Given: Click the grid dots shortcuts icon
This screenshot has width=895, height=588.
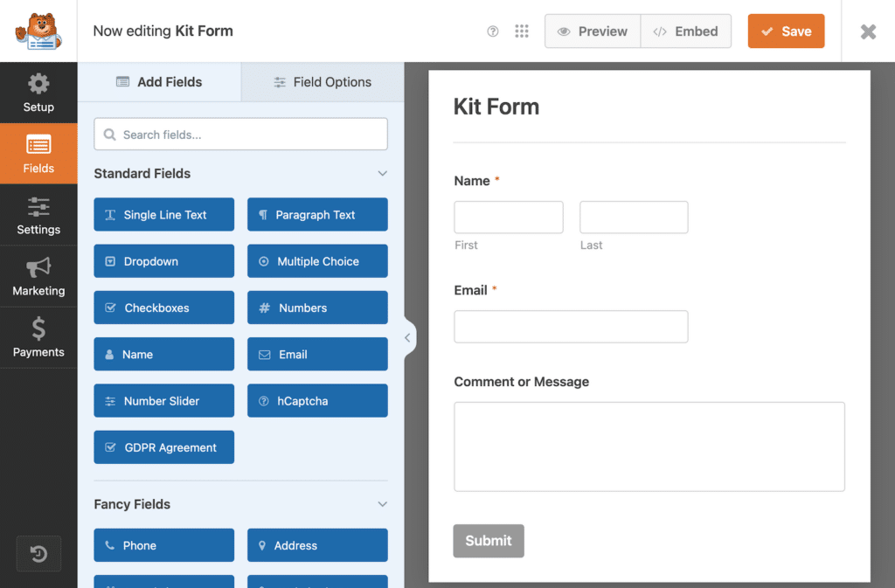Looking at the screenshot, I should [x=522, y=31].
